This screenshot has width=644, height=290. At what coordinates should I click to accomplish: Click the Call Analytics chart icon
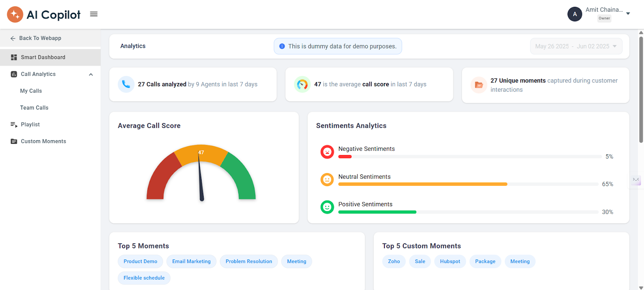point(14,74)
